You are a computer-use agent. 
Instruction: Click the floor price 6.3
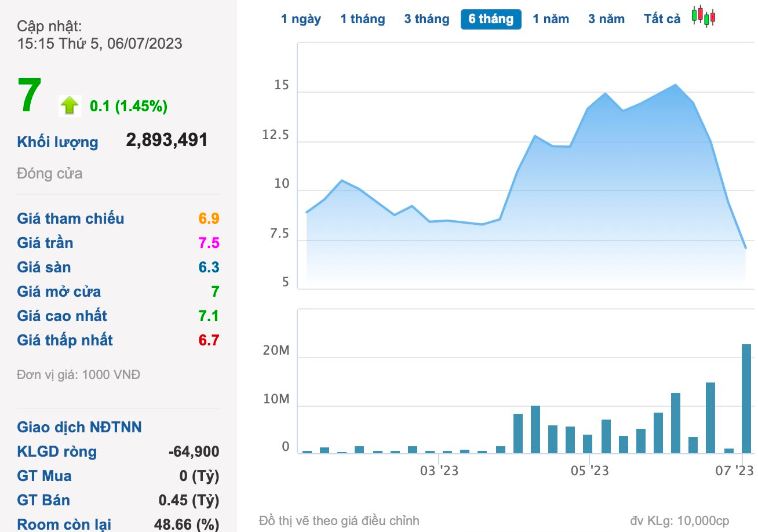point(209,267)
